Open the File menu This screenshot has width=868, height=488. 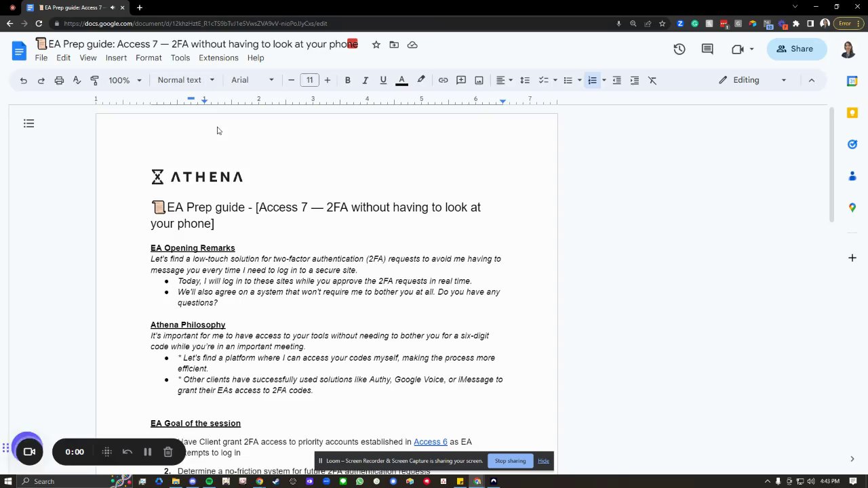point(41,58)
